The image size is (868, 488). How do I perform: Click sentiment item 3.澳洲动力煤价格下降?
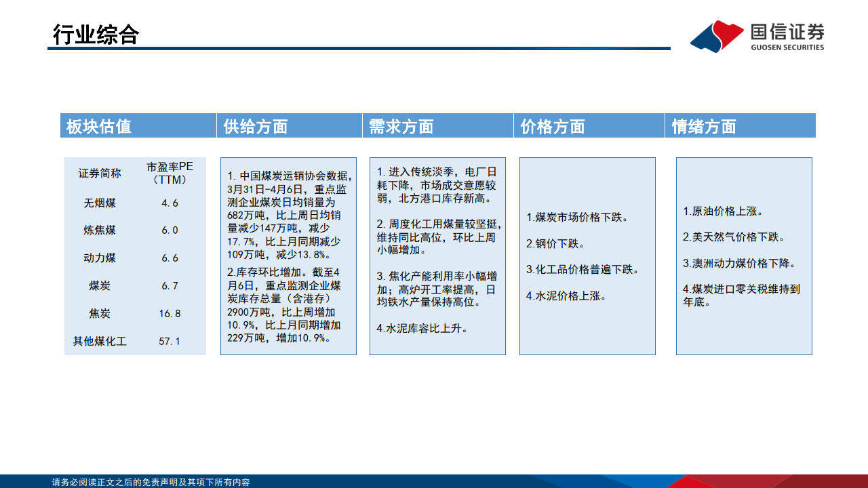coord(739,264)
